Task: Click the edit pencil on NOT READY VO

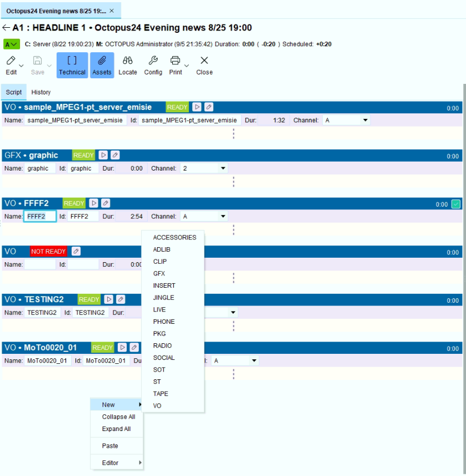Action: pos(76,252)
